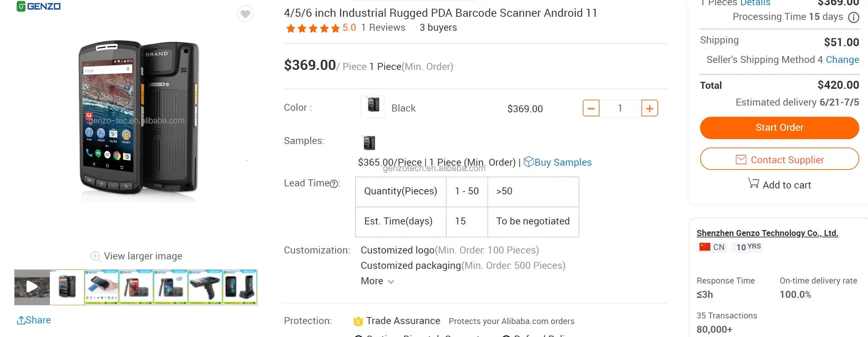Click the Contact Supplier button
The width and height of the screenshot is (868, 337).
pos(779,159)
